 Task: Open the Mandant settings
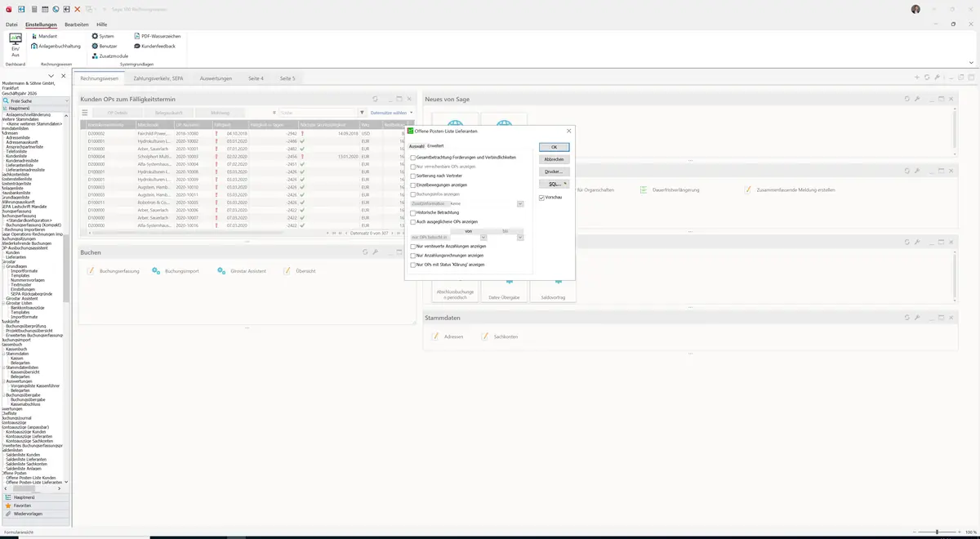(42, 36)
